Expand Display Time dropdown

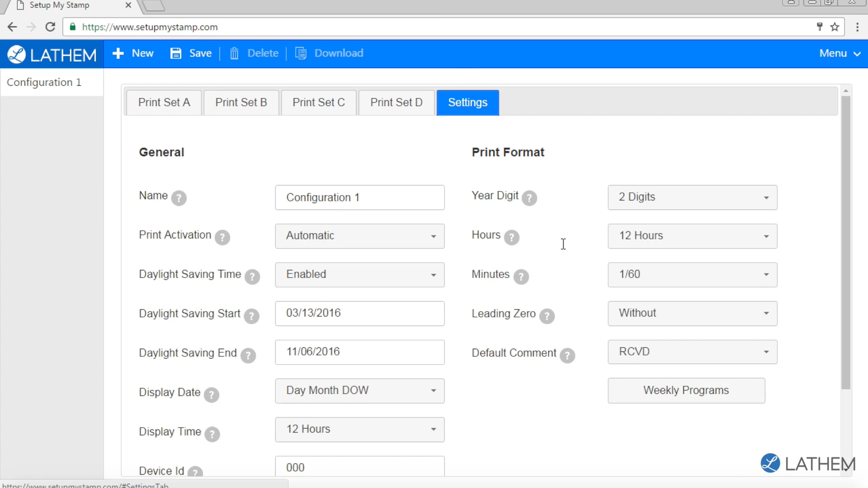359,429
